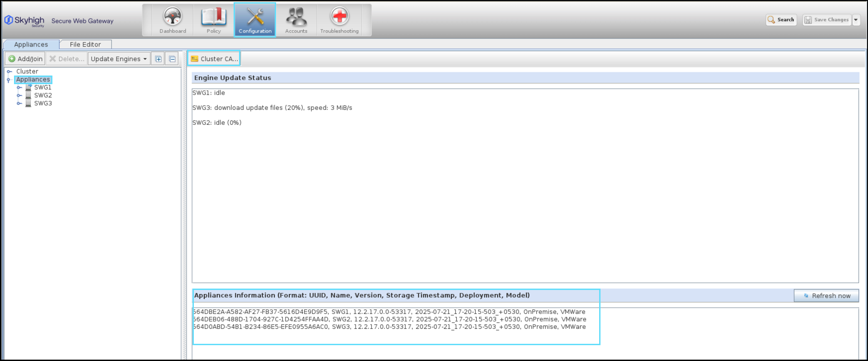Open the Save Changes dropdown arrow
Image resolution: width=868 pixels, height=361 pixels.
(856, 20)
